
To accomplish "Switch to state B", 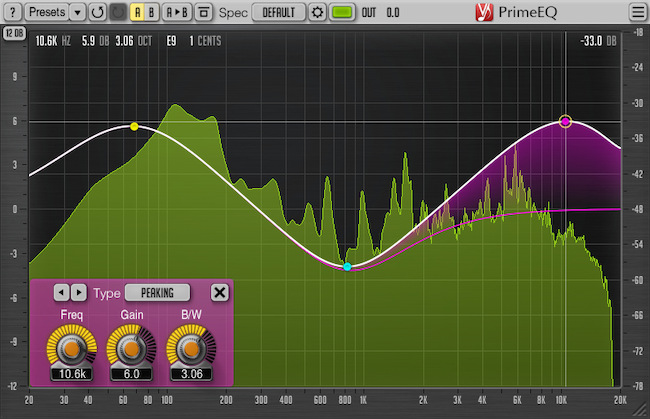I will coord(152,12).
